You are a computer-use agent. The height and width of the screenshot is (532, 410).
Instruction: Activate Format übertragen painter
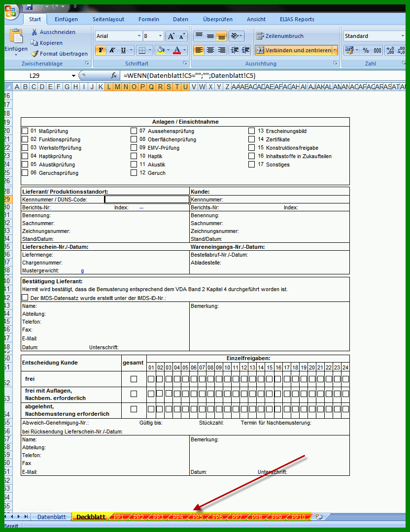click(x=59, y=54)
